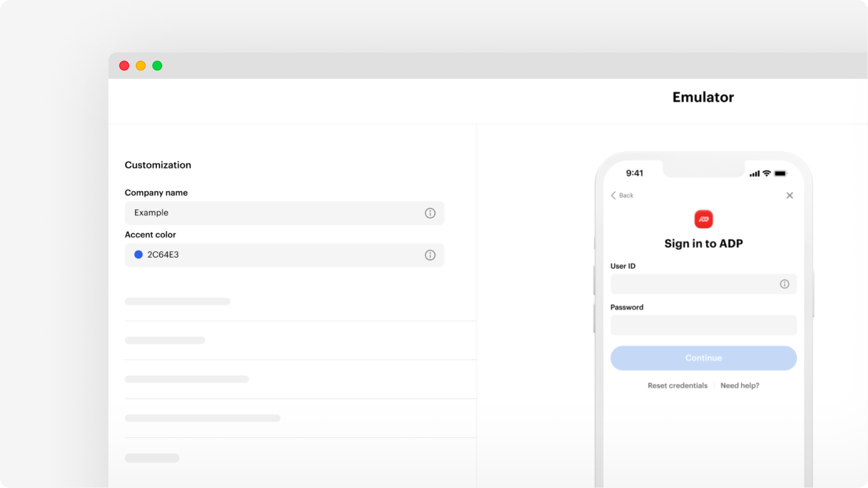Click info icon in Company name field
This screenshot has height=488, width=868.
(x=430, y=213)
